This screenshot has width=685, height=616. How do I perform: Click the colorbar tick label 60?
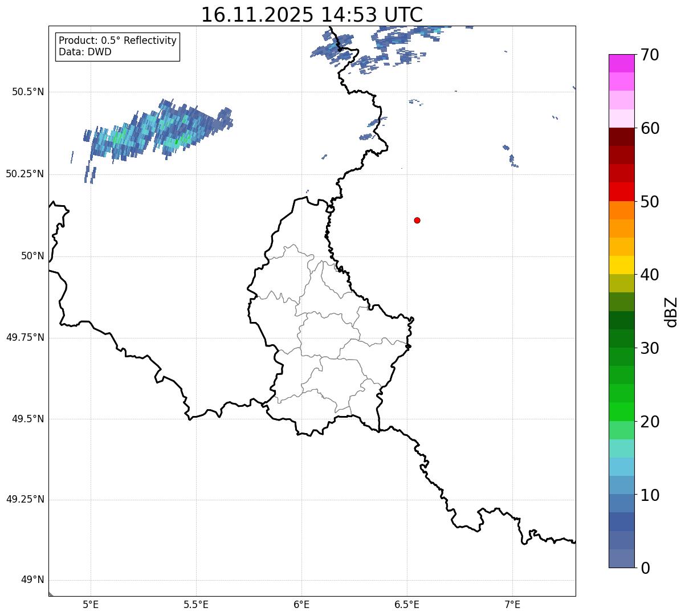[650, 128]
